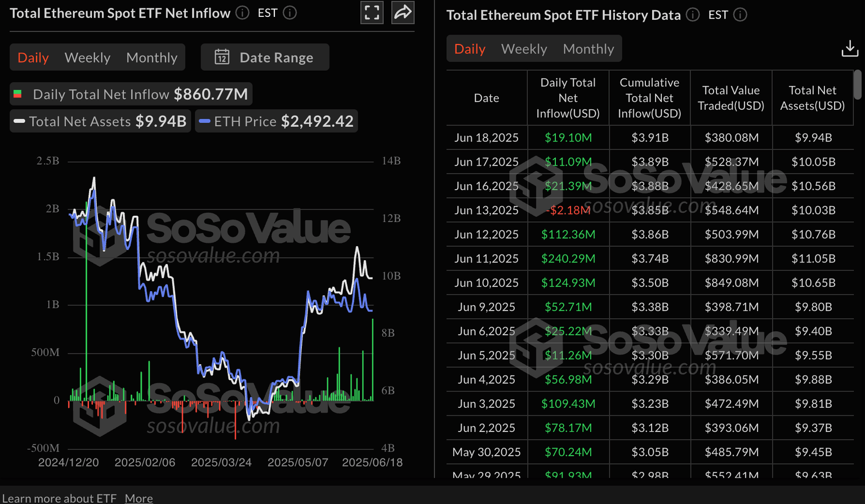The width and height of the screenshot is (865, 504).
Task: Click the More link about ETF
Action: coord(139,498)
